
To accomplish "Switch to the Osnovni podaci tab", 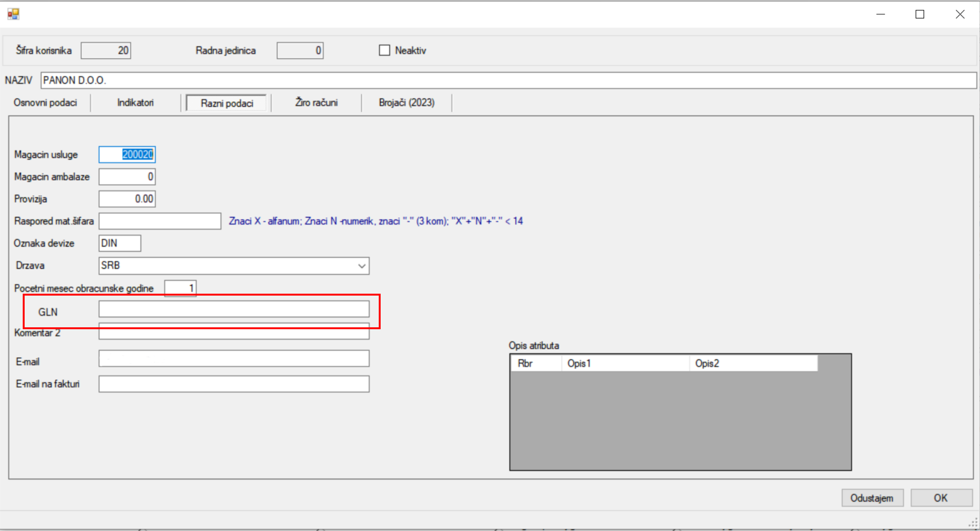I will click(45, 103).
